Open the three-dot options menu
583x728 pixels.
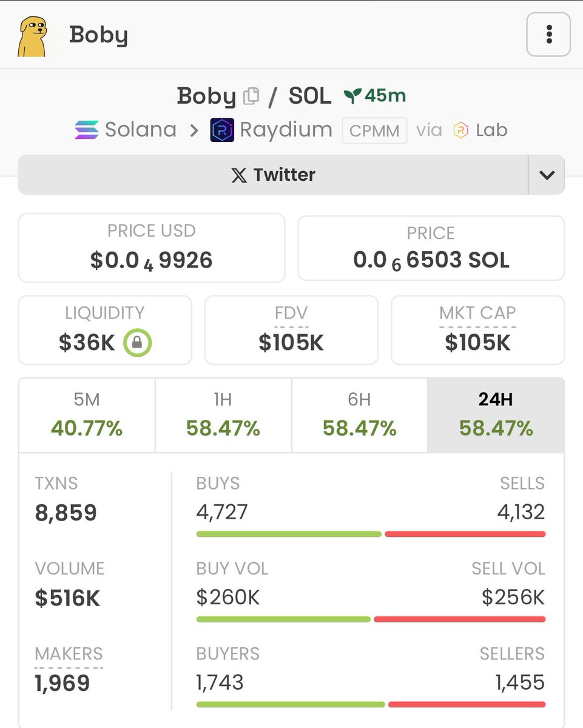548,34
